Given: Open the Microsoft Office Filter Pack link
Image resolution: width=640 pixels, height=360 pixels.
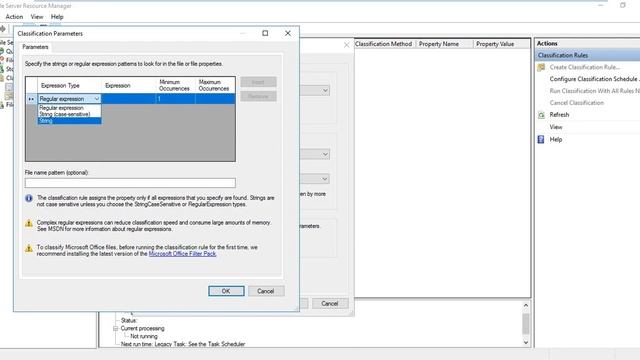Looking at the screenshot, I should [182, 254].
